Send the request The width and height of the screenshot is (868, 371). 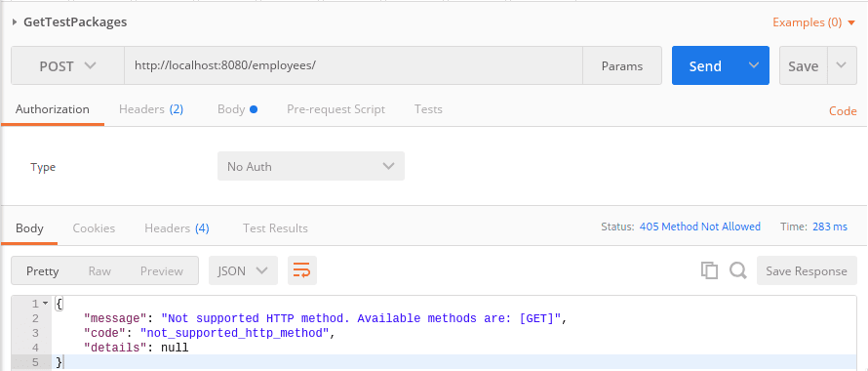705,65
